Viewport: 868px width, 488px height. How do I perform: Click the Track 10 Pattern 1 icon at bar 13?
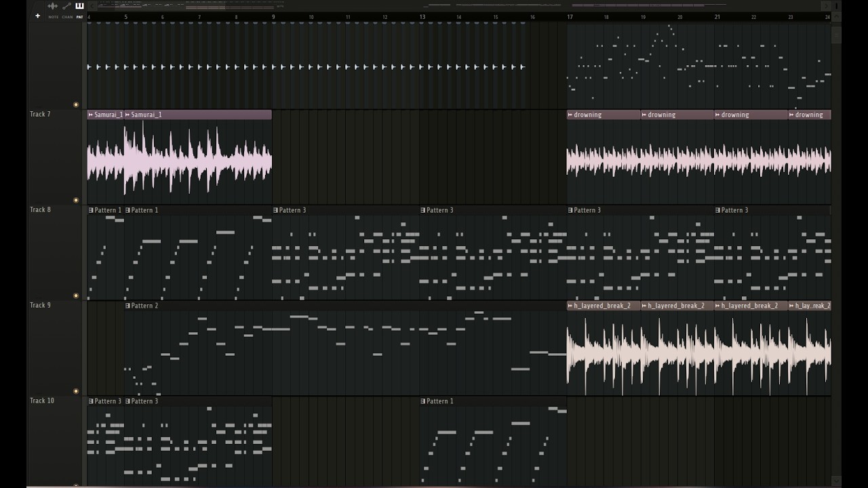tap(422, 401)
